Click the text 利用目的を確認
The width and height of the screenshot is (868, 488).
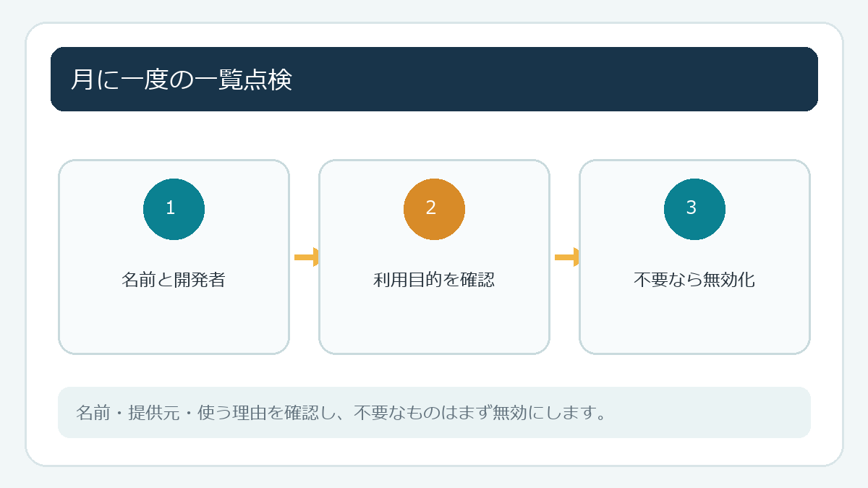(x=434, y=280)
